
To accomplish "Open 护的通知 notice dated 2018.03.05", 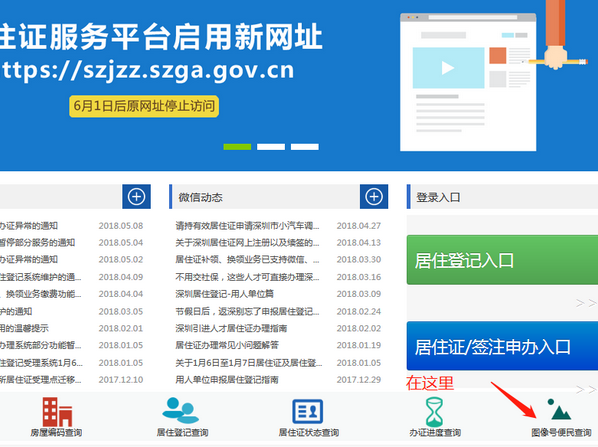I will tap(16, 311).
